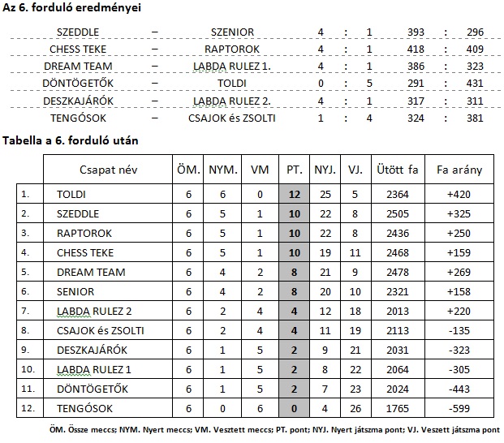Click TOLDI in the first standings row
The width and height of the screenshot is (504, 443).
tap(72, 195)
